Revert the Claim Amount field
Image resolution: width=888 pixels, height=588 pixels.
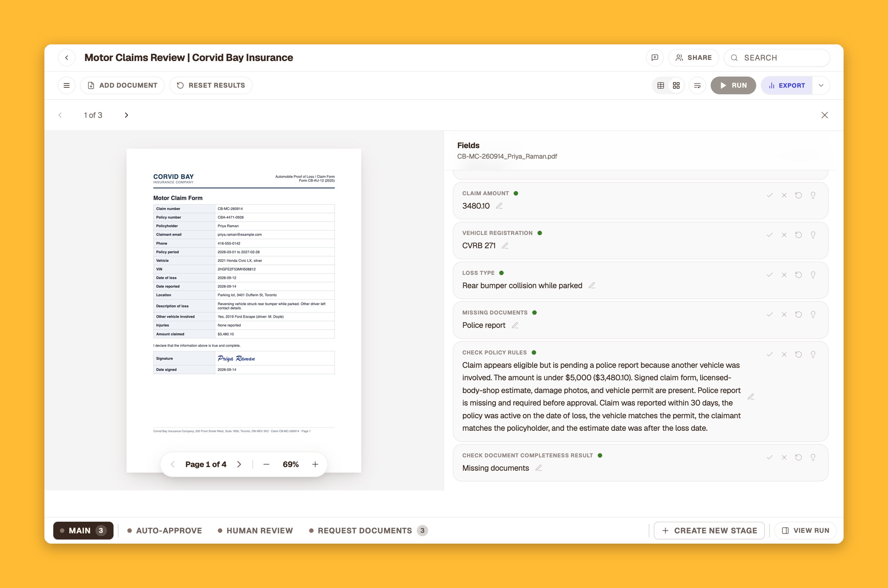798,195
